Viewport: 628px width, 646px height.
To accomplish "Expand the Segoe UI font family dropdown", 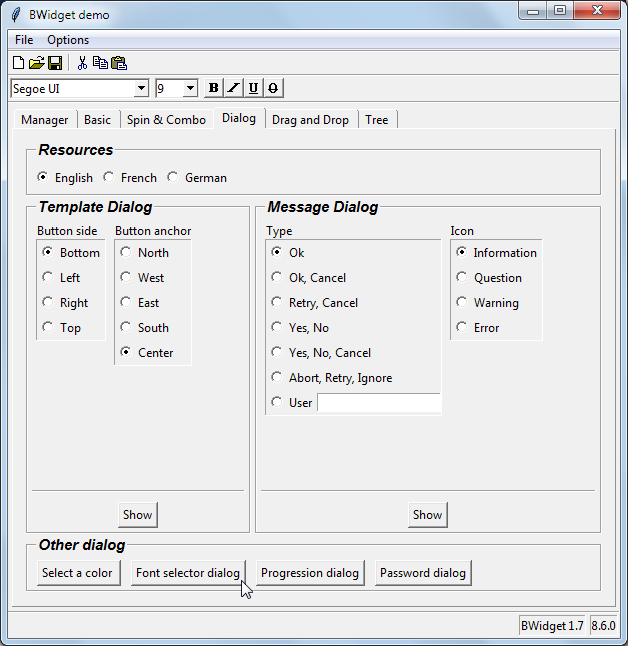I will coord(141,88).
